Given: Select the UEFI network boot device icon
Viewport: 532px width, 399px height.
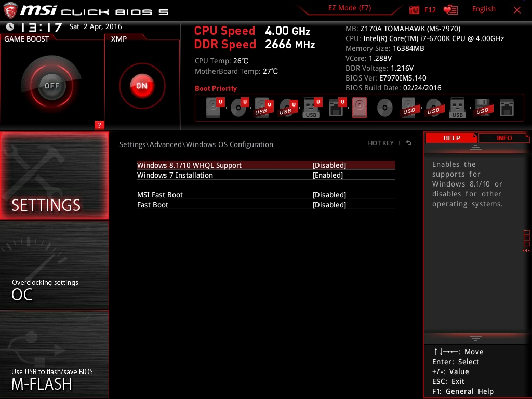Looking at the screenshot, I should (x=337, y=108).
